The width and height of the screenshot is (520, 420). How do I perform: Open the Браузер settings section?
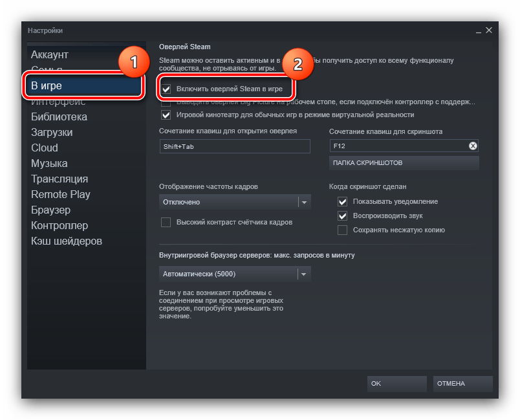pyautogui.click(x=50, y=210)
